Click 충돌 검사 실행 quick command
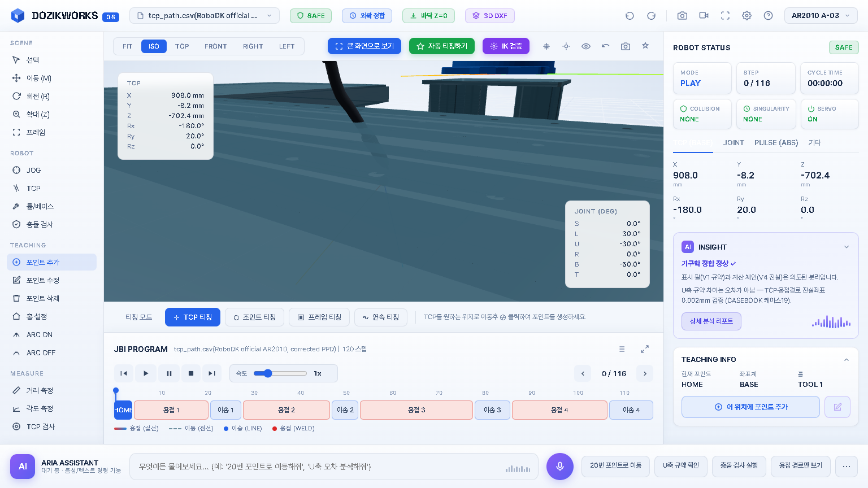This screenshot has width=868, height=488. click(x=739, y=466)
